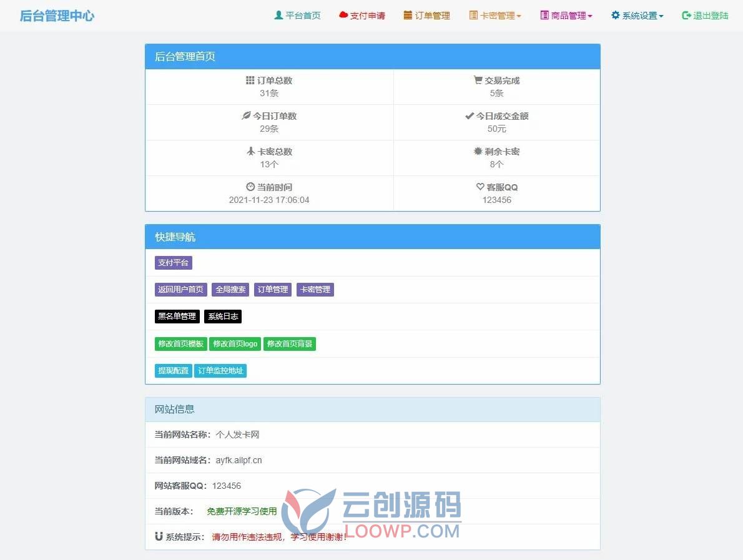Viewport: 743px width, 560px height.
Task: Click the cart icon next to 交易完成
Action: point(478,80)
